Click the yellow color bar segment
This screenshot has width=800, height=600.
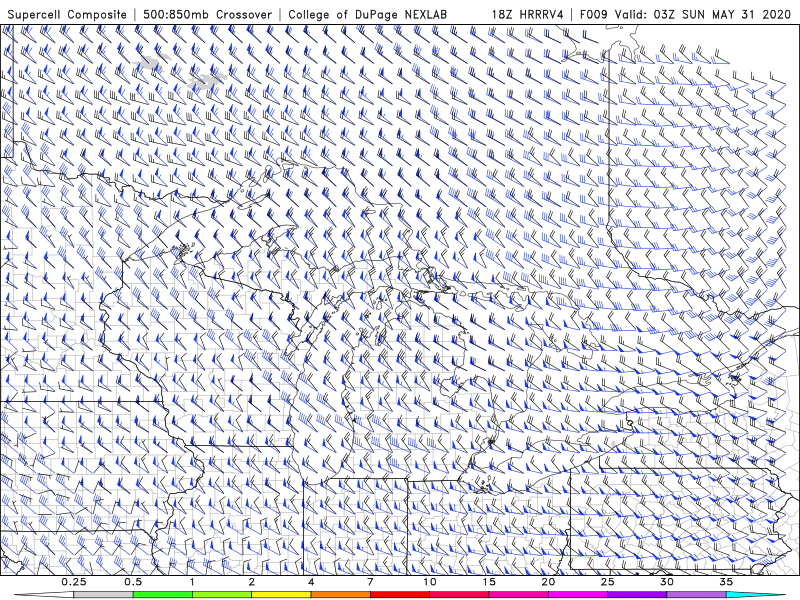coord(281,595)
